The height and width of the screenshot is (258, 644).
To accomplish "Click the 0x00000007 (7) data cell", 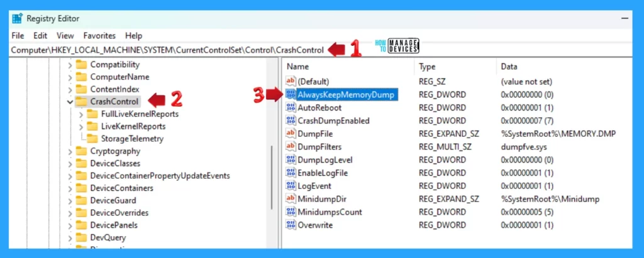I will (x=527, y=121).
